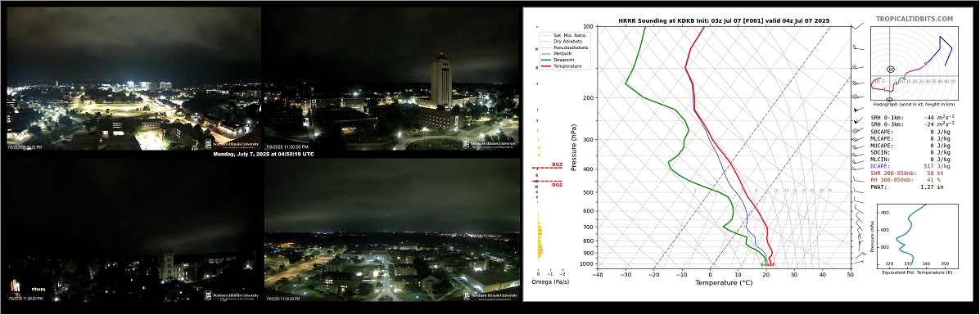
Task: Select the Temperature legend entry
Action: pos(562,65)
